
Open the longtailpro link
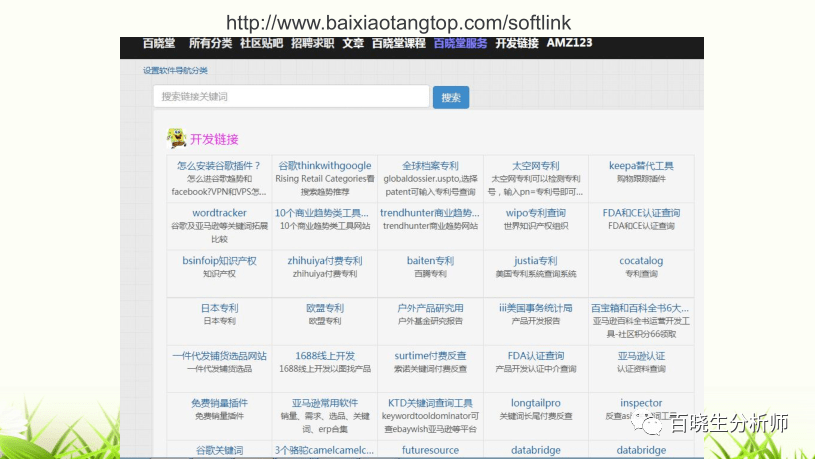pos(535,403)
